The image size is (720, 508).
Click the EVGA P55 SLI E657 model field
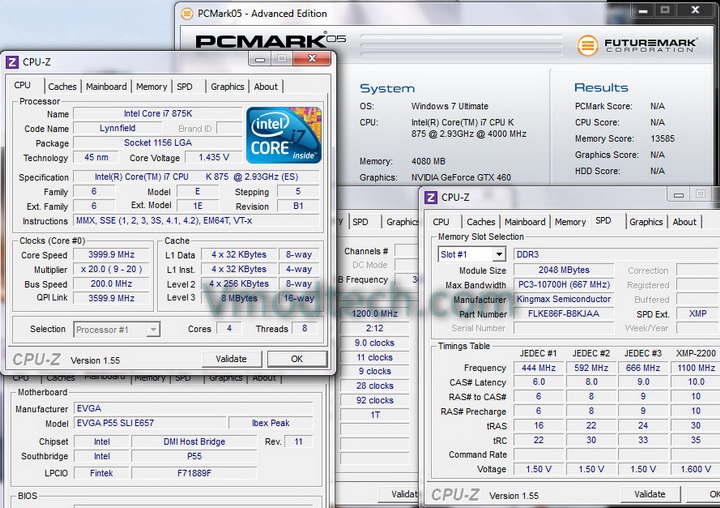click(x=150, y=423)
